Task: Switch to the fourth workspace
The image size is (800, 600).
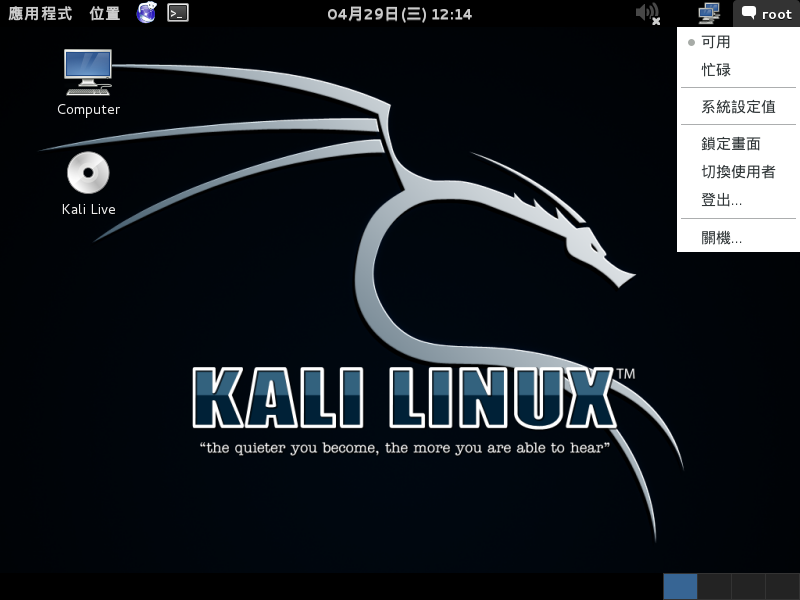Action: coord(782,586)
